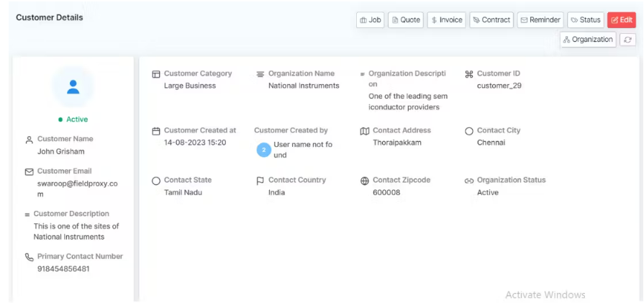Viewport: 644px width, 303px height.
Task: Click the Customer Email envelope icon
Action: (30, 172)
